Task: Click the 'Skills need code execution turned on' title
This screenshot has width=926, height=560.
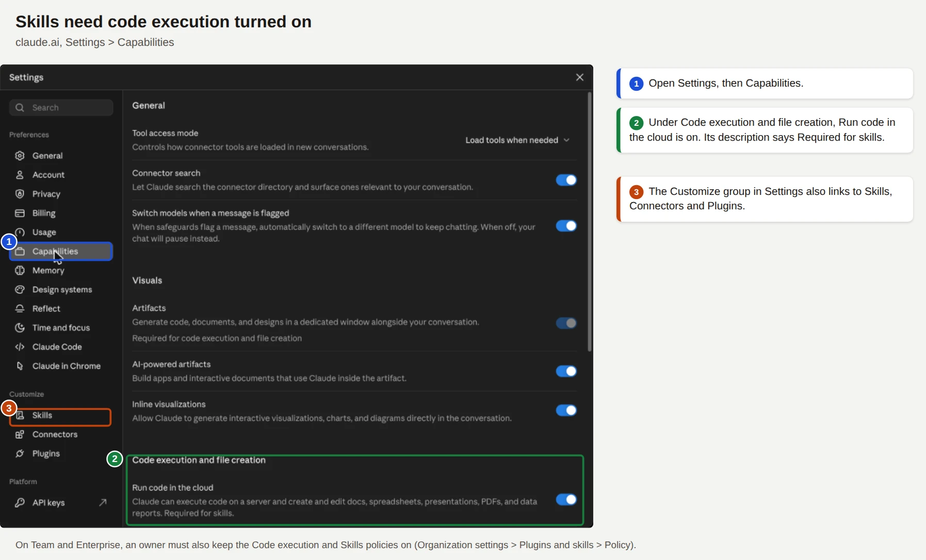Action: 164,22
